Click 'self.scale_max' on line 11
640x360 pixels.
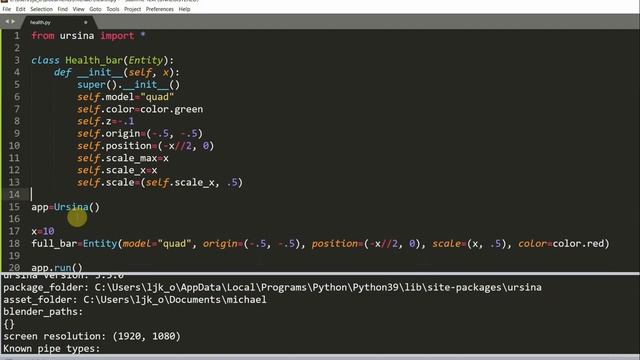pos(117,158)
